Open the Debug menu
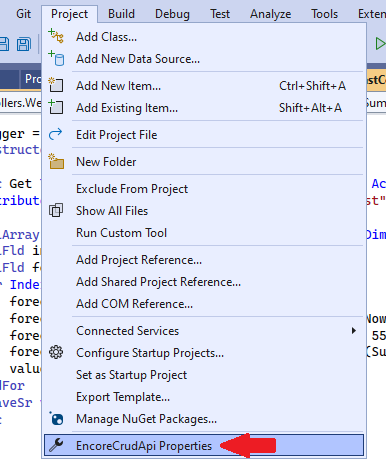The width and height of the screenshot is (386, 471). click(x=172, y=14)
